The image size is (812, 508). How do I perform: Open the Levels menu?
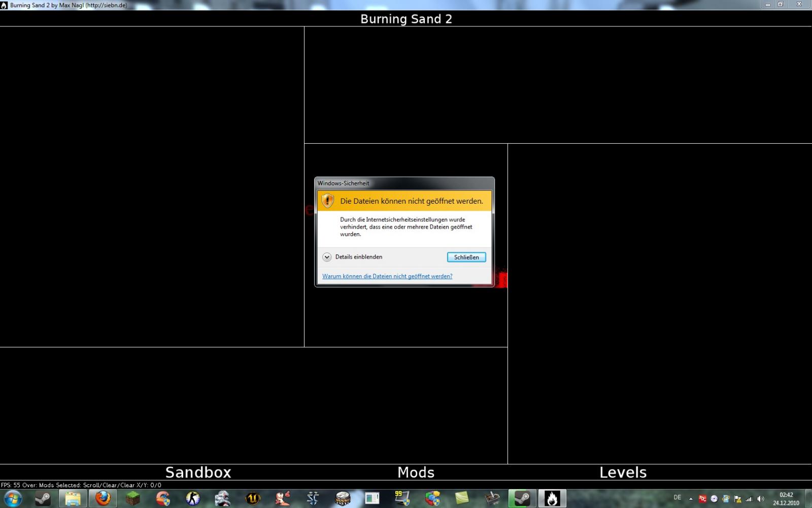click(x=623, y=472)
